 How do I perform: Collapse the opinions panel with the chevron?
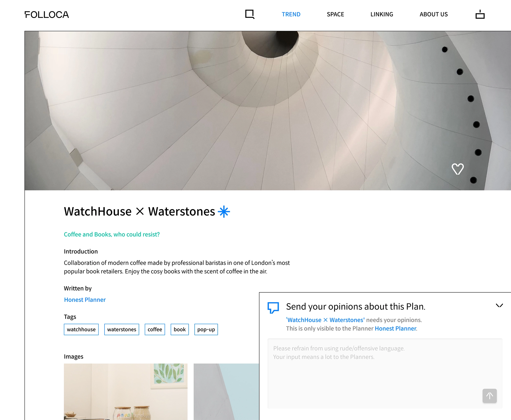[x=499, y=305]
